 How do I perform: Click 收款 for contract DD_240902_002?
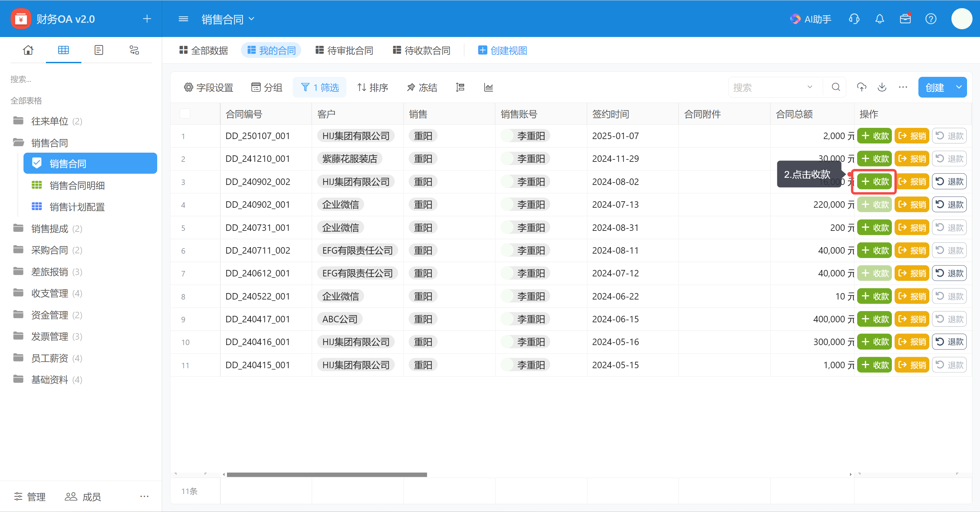coord(874,181)
